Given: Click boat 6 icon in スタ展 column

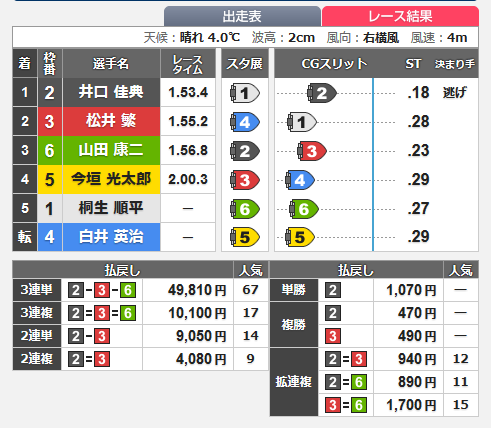Looking at the screenshot, I should click(x=245, y=209).
